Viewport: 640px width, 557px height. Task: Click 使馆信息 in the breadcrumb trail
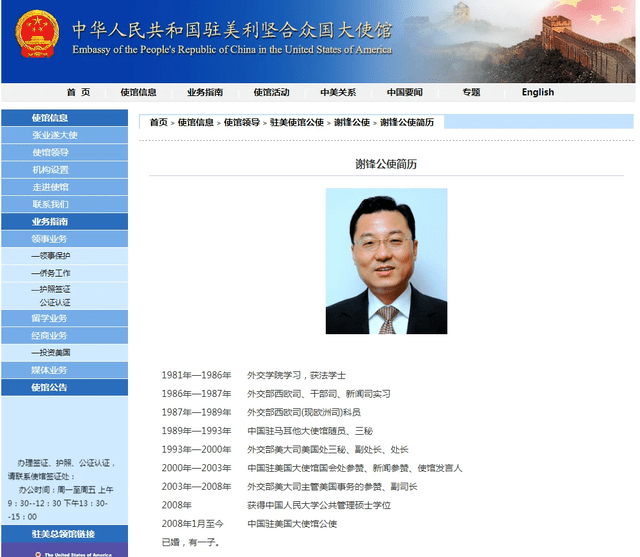point(196,122)
